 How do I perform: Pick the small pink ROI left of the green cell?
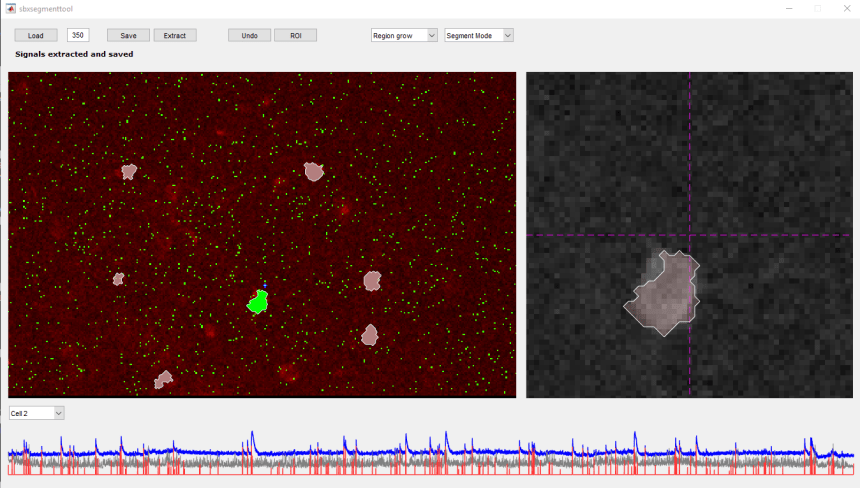click(x=118, y=279)
